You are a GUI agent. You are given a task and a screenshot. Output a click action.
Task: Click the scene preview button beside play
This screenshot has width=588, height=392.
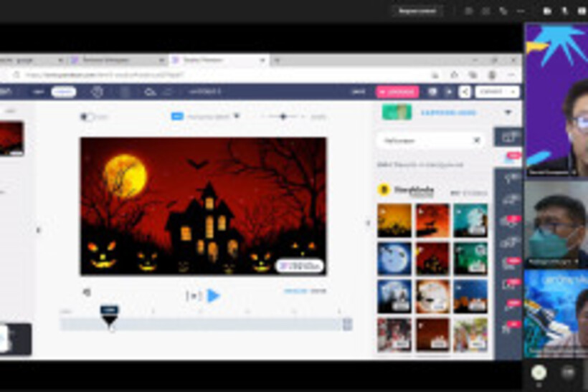coord(192,295)
